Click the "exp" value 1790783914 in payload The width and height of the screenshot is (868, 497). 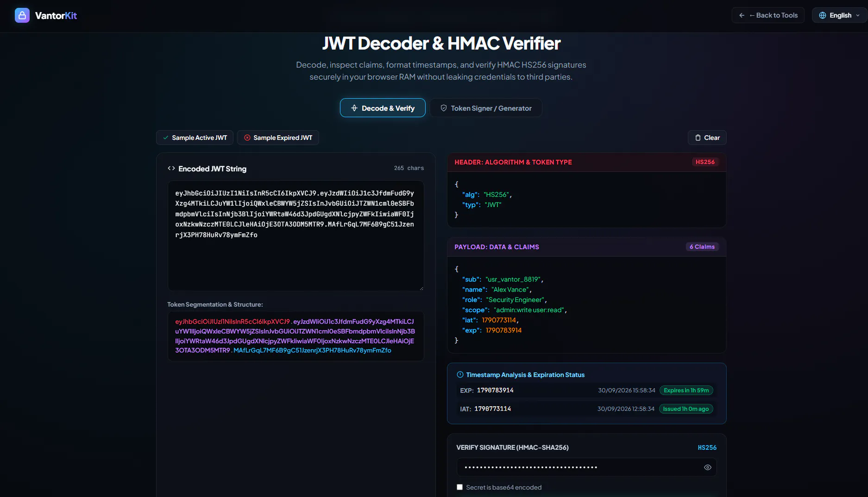pos(503,330)
